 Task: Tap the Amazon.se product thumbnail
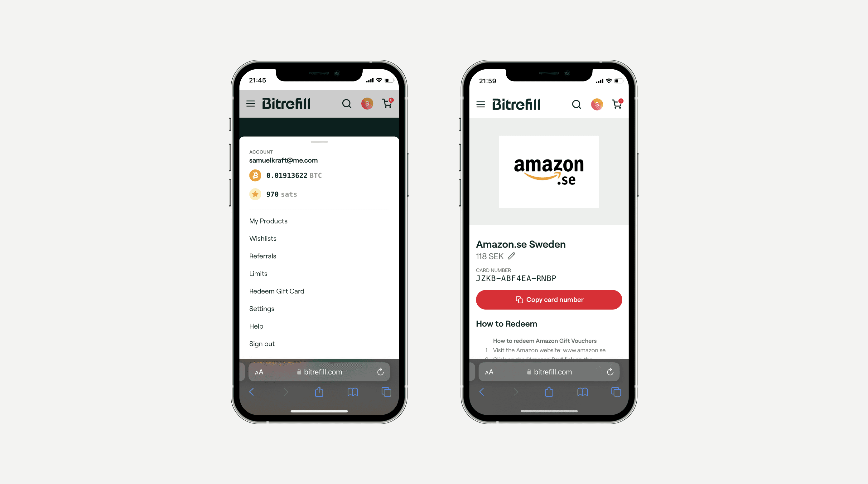coord(548,173)
